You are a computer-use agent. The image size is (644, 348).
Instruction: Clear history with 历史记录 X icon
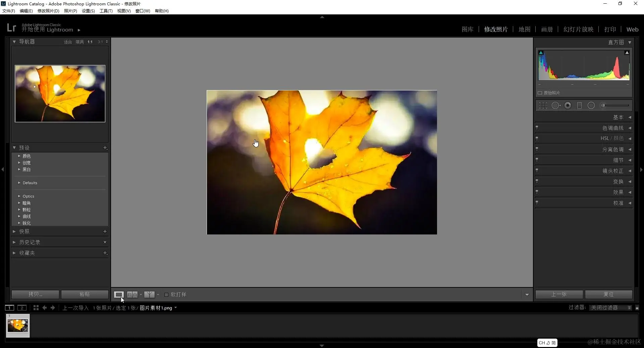point(105,242)
